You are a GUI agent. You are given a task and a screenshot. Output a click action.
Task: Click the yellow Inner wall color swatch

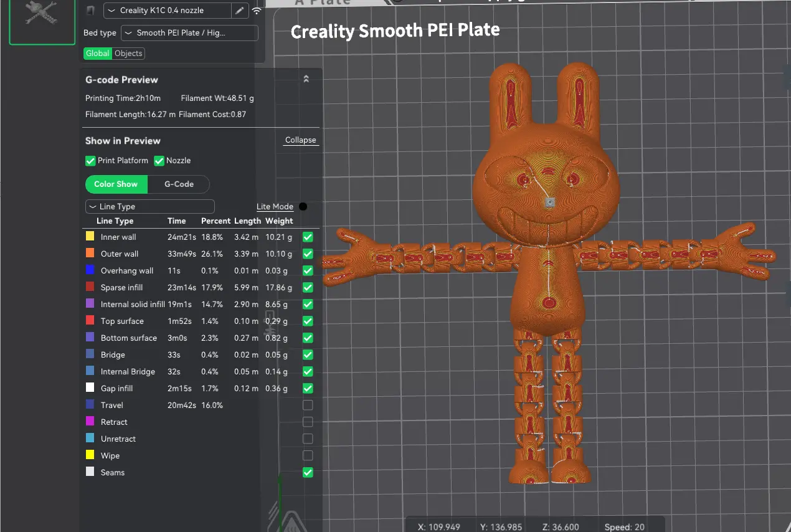[90, 237]
